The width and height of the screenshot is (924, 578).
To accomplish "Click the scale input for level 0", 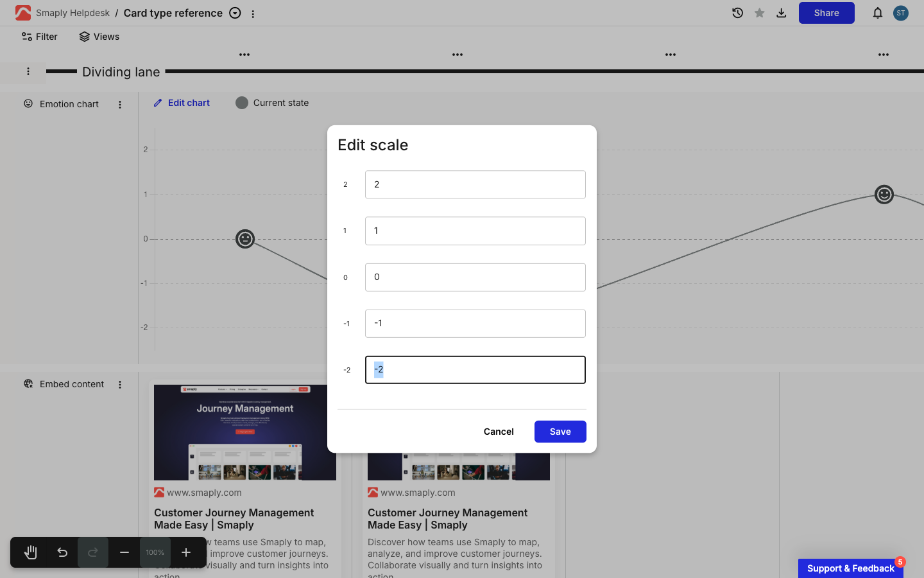I will click(475, 277).
